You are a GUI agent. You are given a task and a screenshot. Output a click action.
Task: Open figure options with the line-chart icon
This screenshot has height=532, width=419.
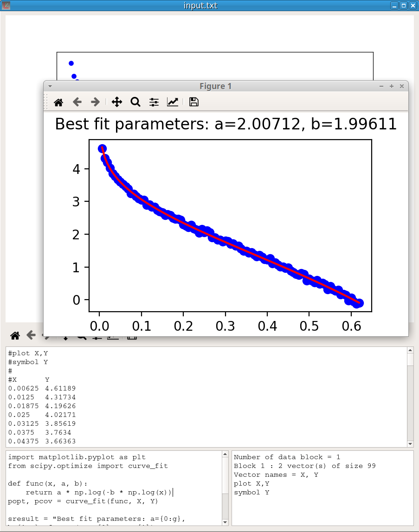point(172,102)
